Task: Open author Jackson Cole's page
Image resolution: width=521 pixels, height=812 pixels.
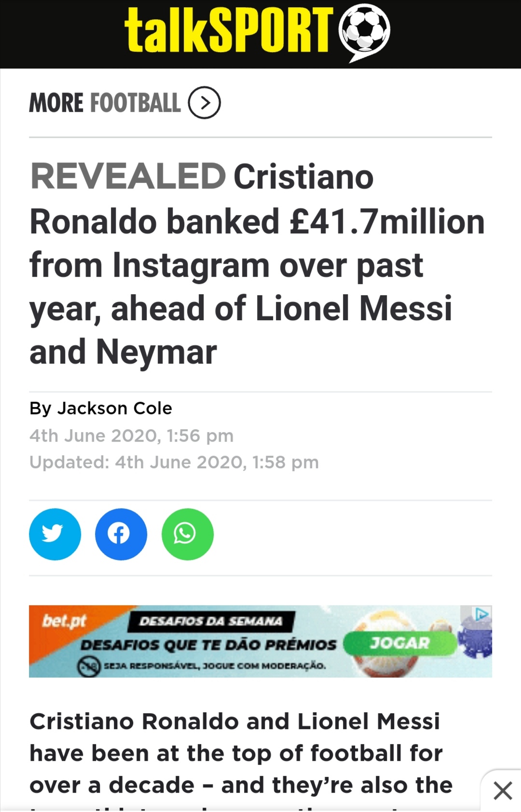Action: (114, 408)
